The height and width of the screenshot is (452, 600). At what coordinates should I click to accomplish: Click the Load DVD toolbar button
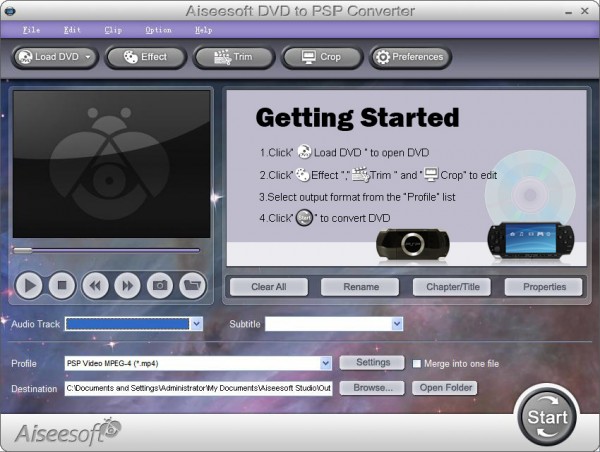click(x=55, y=57)
